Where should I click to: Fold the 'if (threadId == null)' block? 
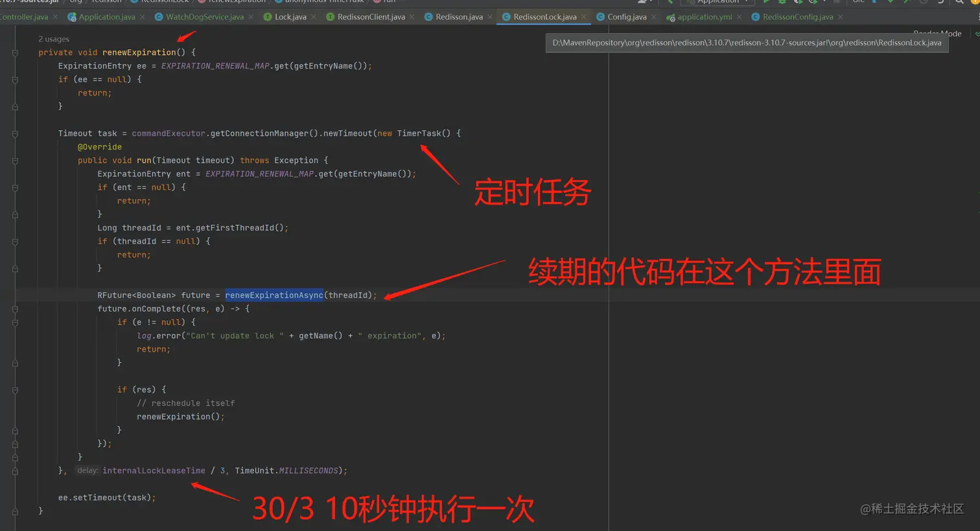coord(15,241)
